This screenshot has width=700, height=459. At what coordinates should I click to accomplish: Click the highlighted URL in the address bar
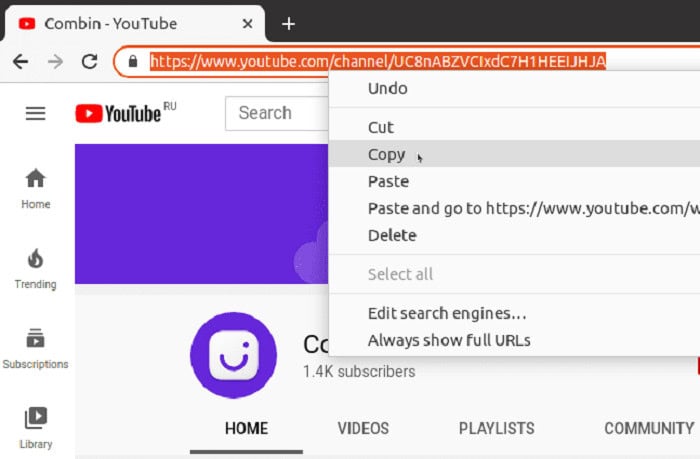378,61
